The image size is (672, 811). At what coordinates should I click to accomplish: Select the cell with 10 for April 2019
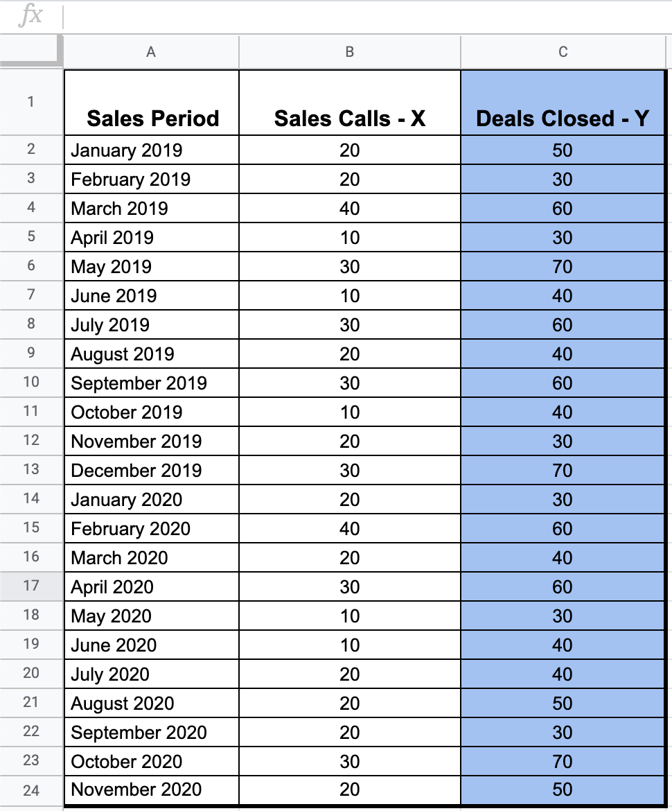coord(349,237)
